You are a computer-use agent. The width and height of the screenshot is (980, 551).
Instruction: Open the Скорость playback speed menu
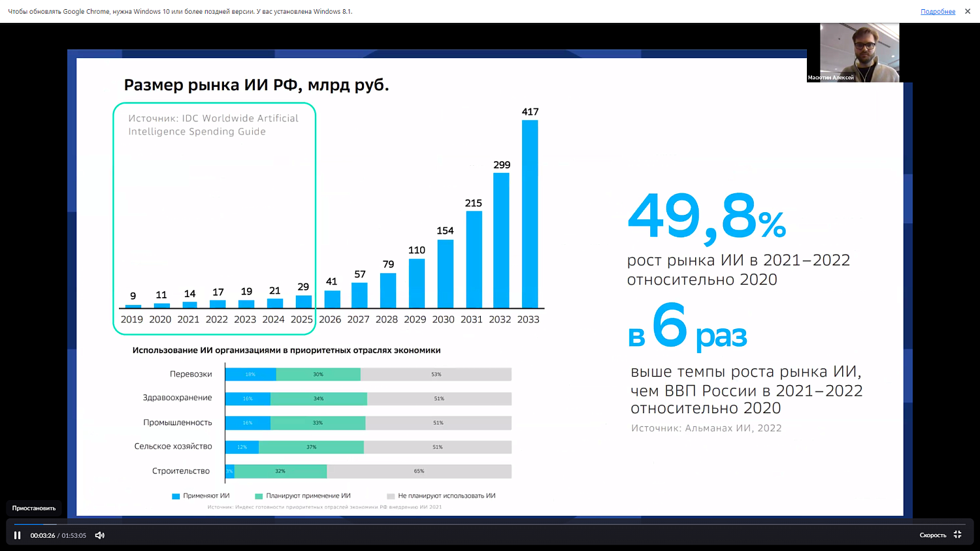932,535
